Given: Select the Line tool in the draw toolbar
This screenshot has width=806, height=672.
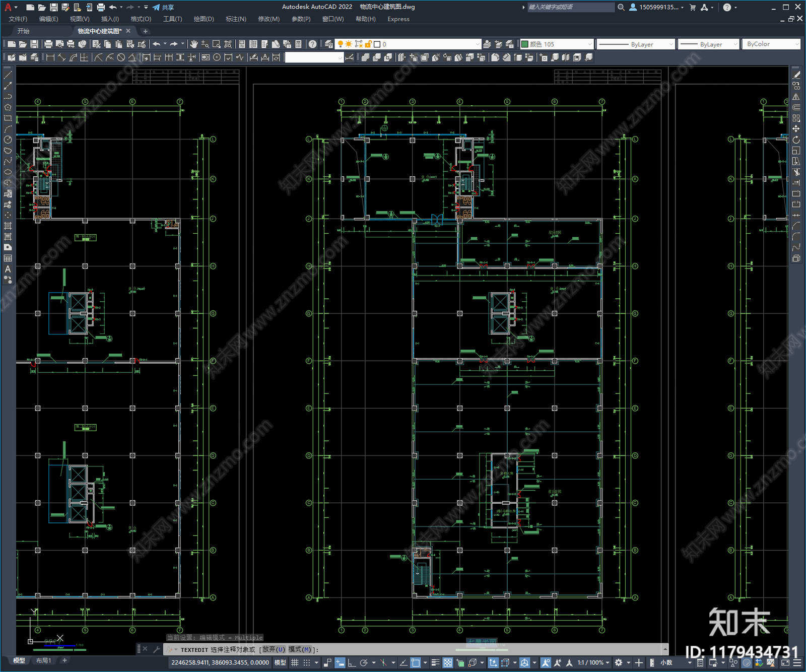Looking at the screenshot, I should (x=8, y=75).
